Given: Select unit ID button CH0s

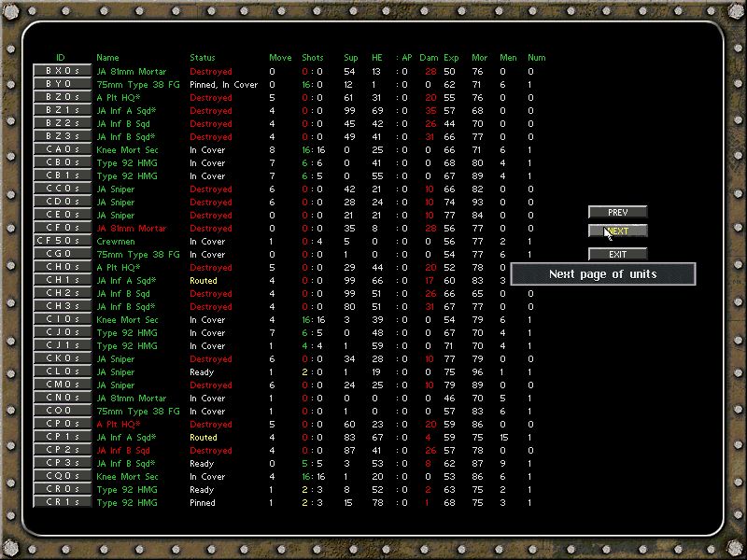Looking at the screenshot, I should coord(62,267).
